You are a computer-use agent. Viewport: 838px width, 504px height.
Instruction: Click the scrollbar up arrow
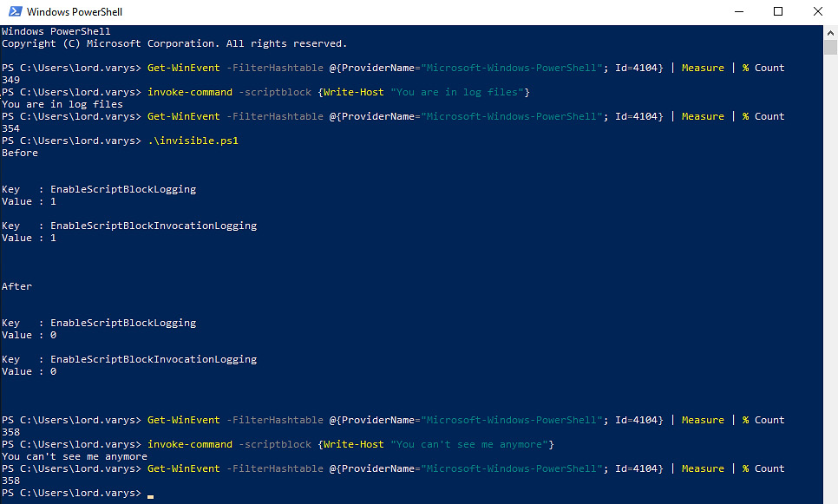[x=830, y=30]
